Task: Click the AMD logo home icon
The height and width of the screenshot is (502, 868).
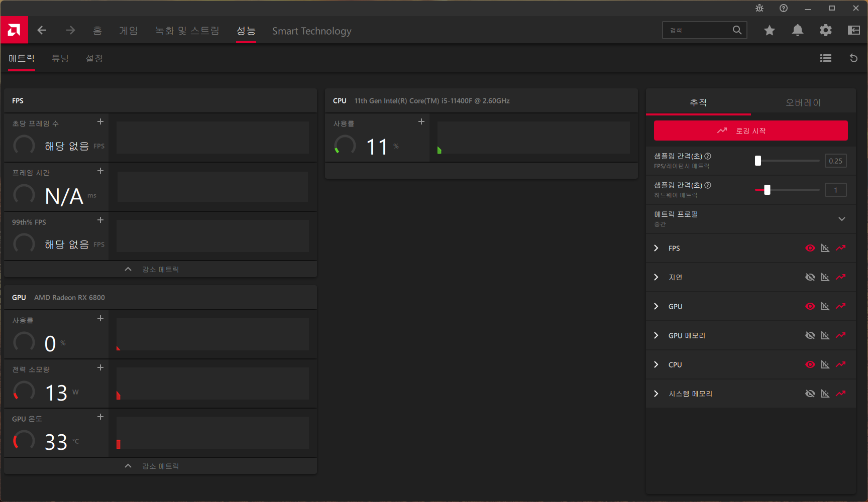Action: click(x=14, y=30)
